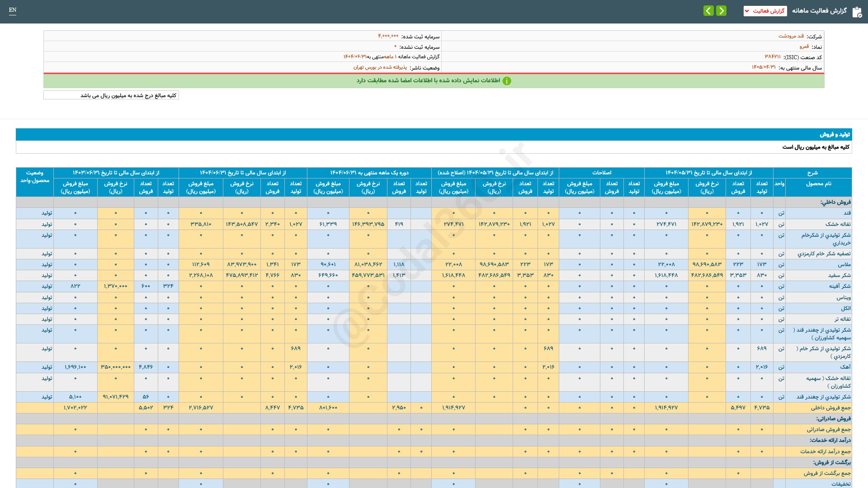Click the green info icon in banner

click(507, 81)
